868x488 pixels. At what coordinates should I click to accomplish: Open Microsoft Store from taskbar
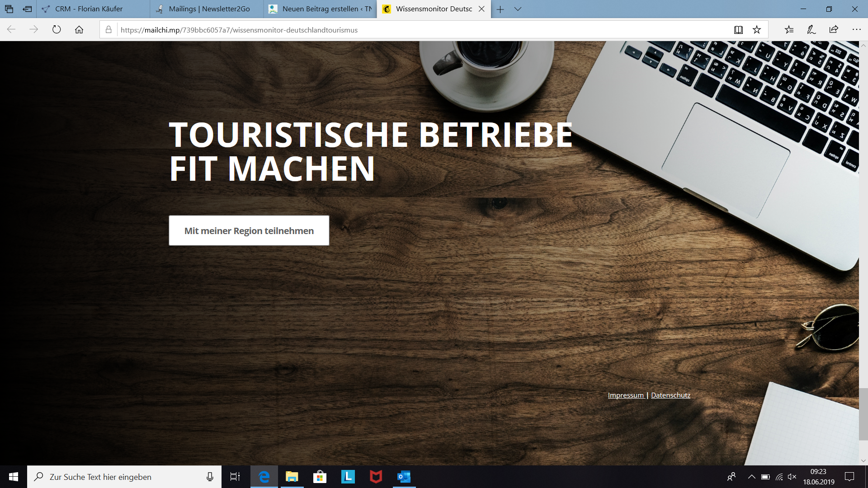click(x=320, y=477)
